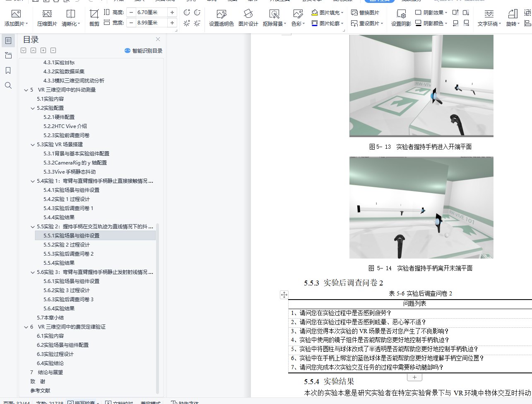Collapse the 5.5实验 2 outline section
This screenshot has height=404, width=532.
(x=33, y=227)
